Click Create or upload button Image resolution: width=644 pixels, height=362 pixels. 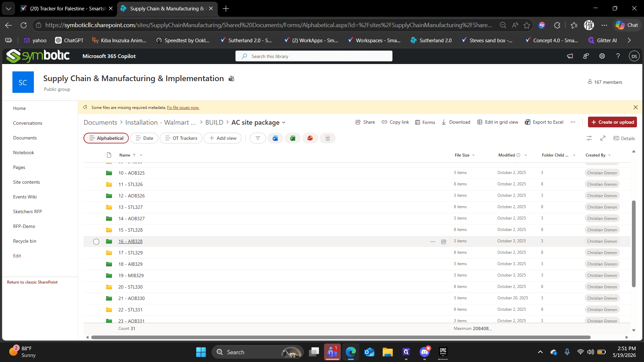[612, 122]
